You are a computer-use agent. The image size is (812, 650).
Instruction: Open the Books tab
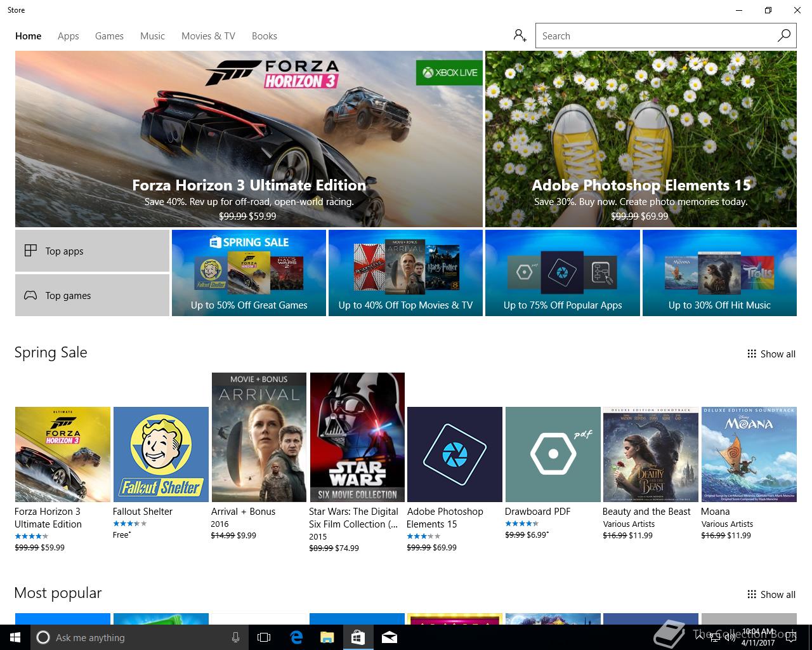click(265, 36)
